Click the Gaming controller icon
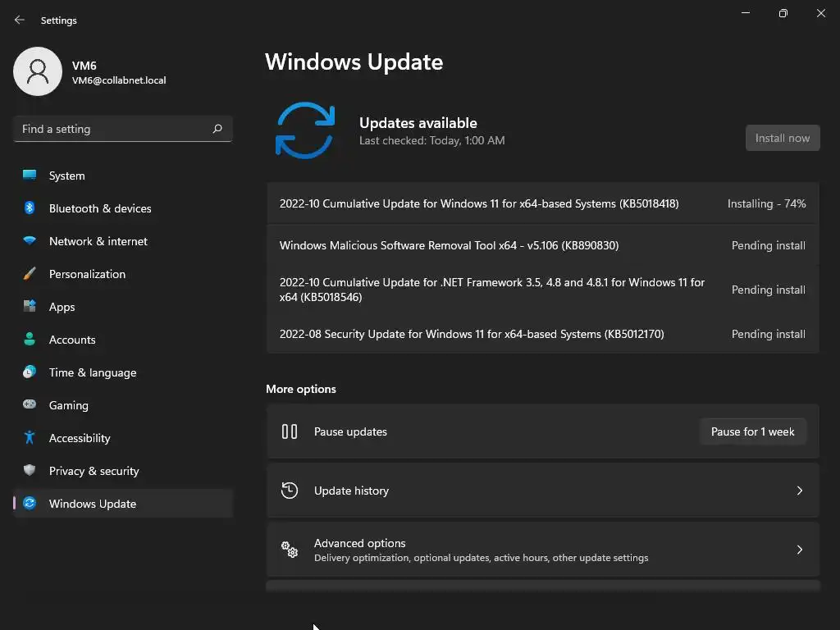Image resolution: width=840 pixels, height=630 pixels. (30, 404)
